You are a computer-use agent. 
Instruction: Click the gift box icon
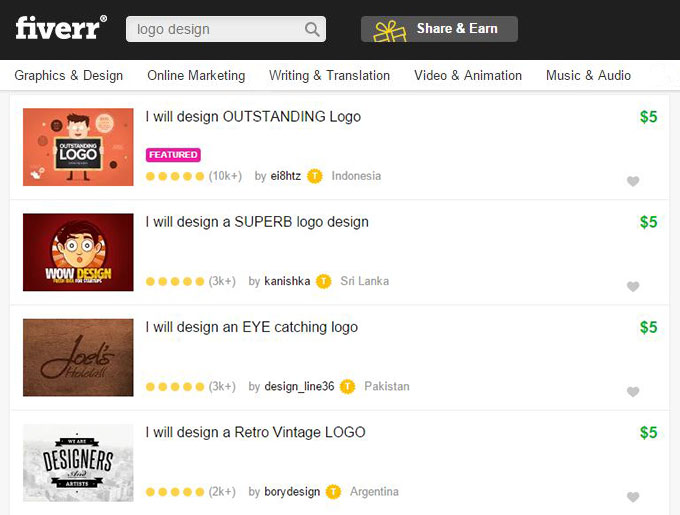click(390, 31)
